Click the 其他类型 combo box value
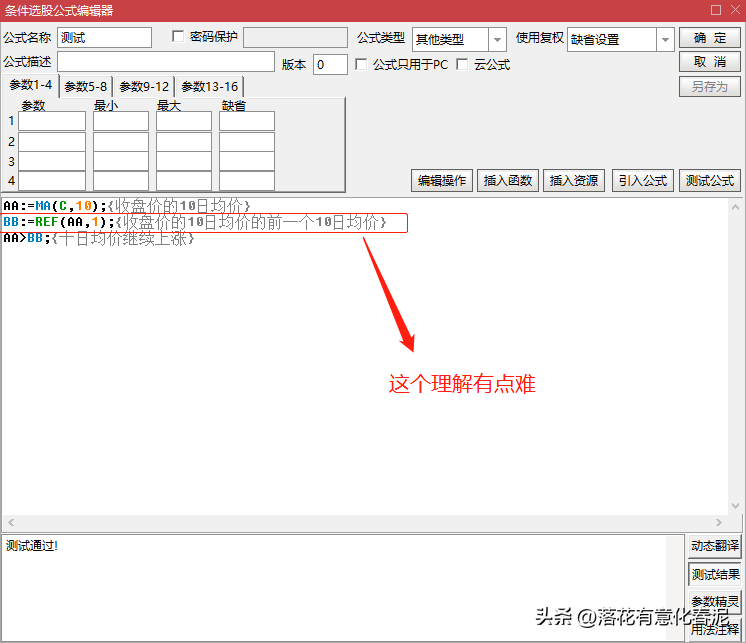 click(x=450, y=39)
